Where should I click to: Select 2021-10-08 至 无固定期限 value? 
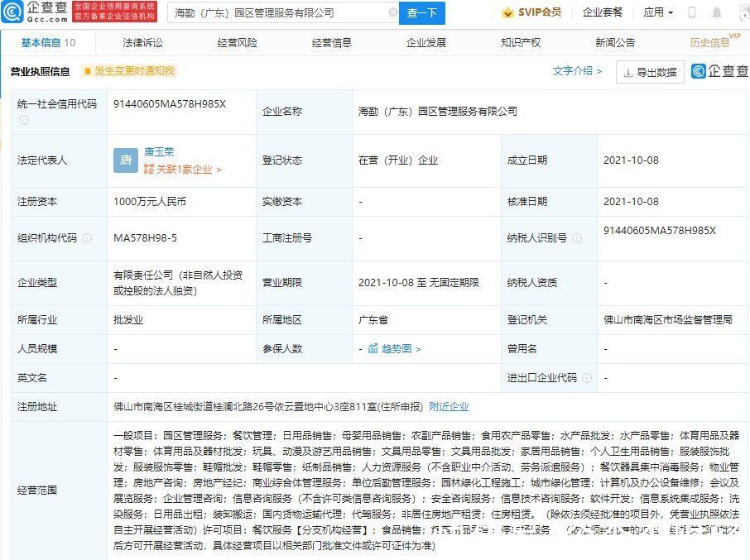click(x=419, y=282)
